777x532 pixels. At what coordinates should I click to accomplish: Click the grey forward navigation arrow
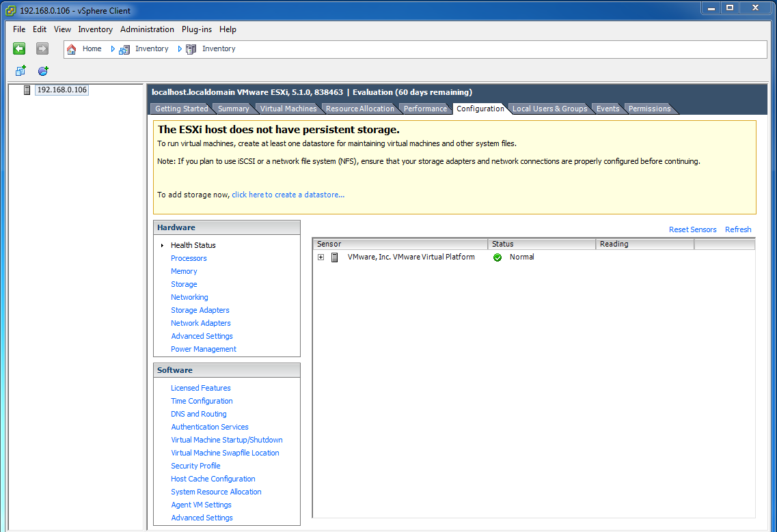coord(42,48)
